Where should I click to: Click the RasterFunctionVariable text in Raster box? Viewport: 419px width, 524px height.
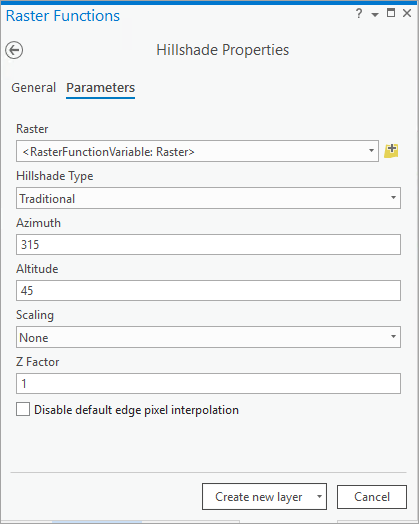[x=108, y=152]
